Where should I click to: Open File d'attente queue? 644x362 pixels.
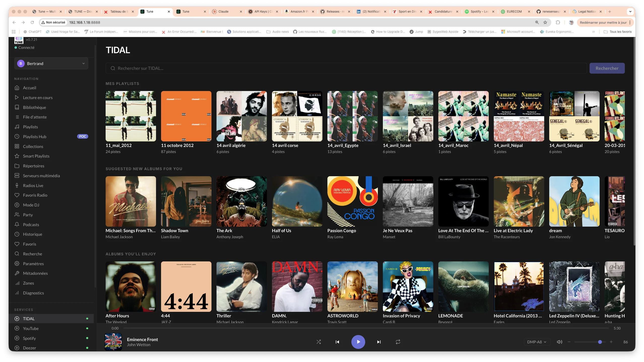pos(51,117)
